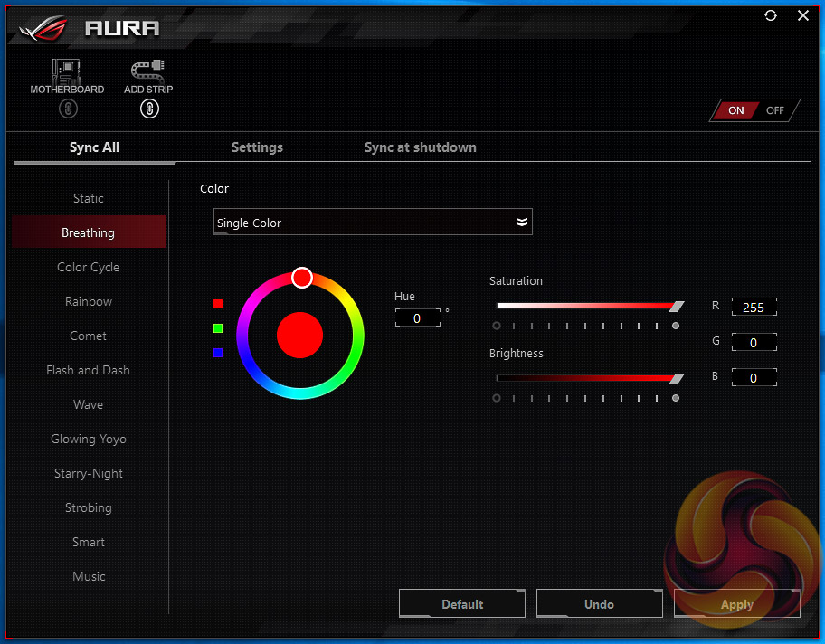The image size is (825, 644).
Task: Set saturation to maximum dot
Action: coord(676,326)
